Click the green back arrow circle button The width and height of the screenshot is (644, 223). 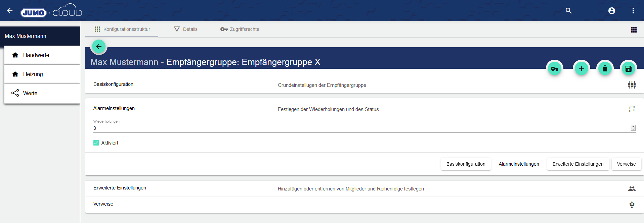point(99,47)
